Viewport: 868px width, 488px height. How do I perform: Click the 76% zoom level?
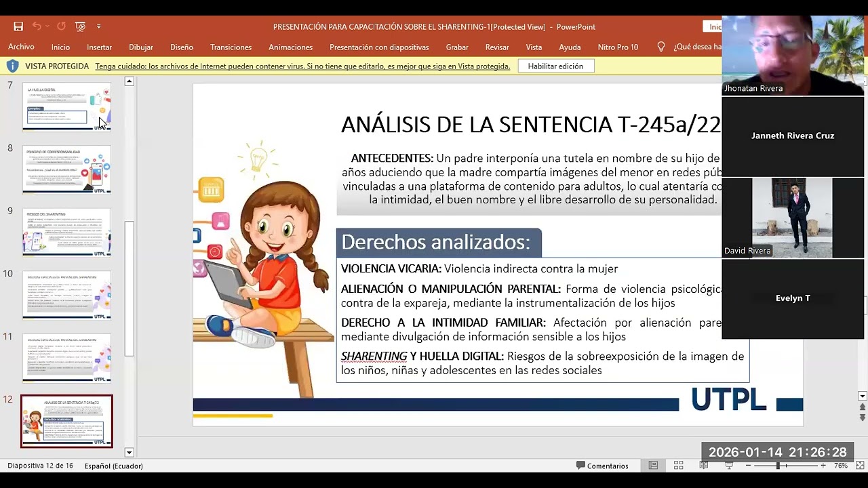click(841, 466)
